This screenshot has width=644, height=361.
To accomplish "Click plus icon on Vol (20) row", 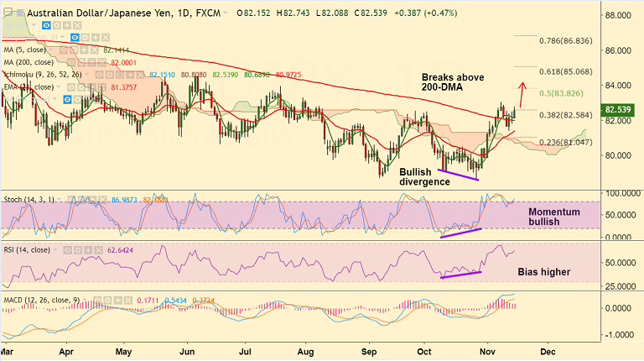I will (x=67, y=25).
